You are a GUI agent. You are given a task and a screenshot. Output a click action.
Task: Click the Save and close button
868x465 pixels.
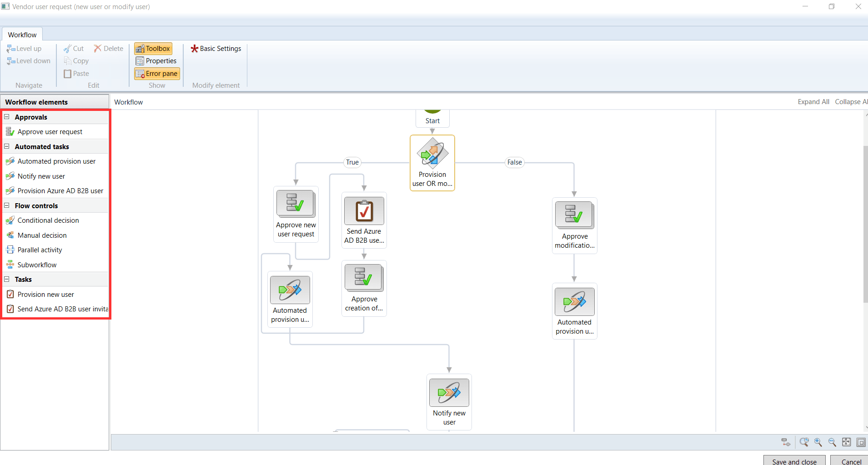(x=794, y=460)
